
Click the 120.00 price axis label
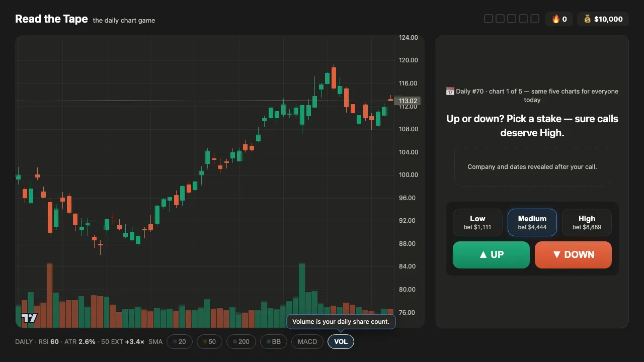pos(408,60)
